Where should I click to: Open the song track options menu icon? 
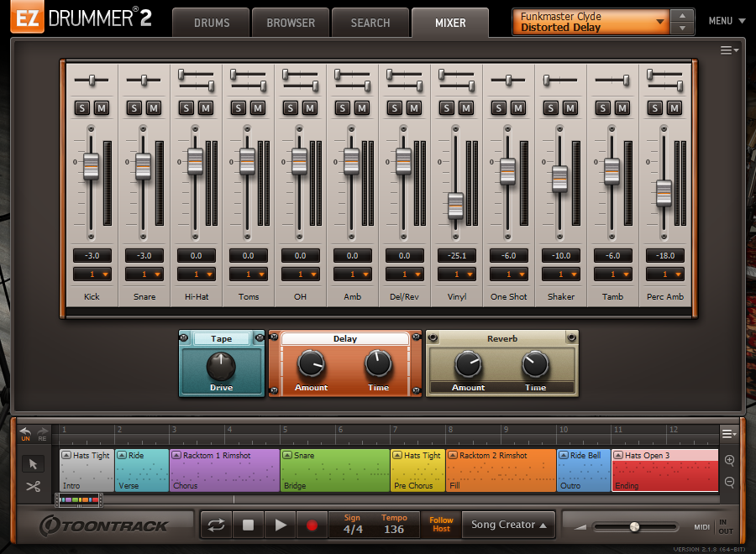pos(729,434)
